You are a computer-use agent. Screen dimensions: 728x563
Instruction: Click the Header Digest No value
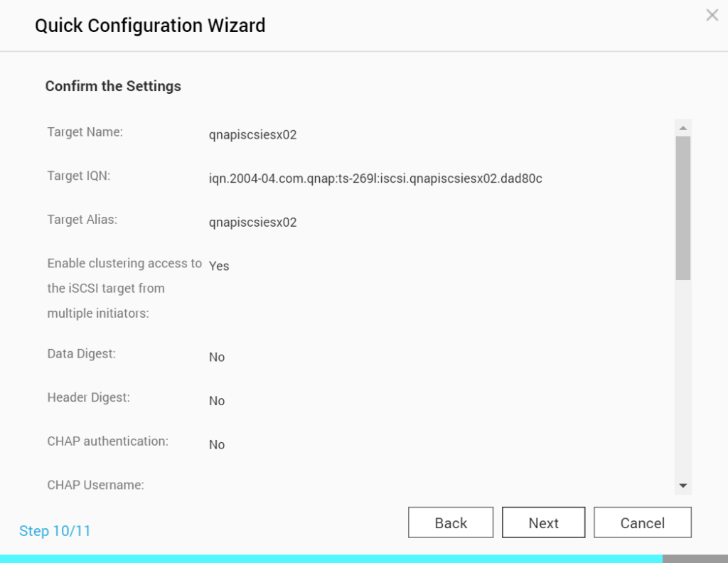pyautogui.click(x=217, y=401)
